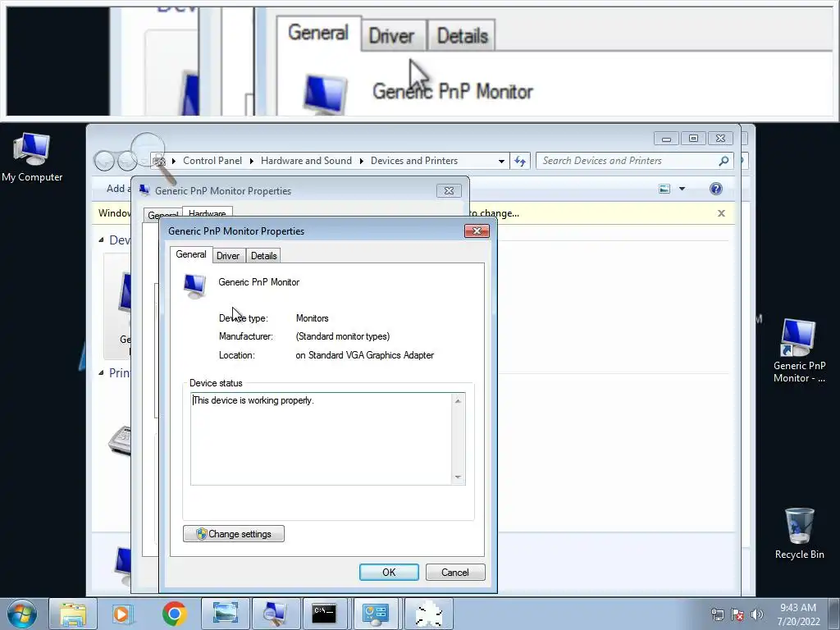The image size is (840, 630).
Task: Select the Control Panel taskbar button
Action: [376, 614]
